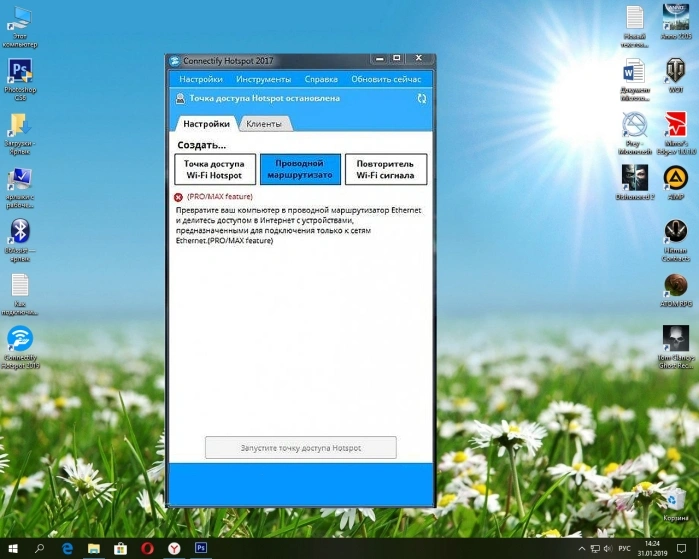The image size is (699, 559).
Task: Select the Microsoft Word document desktop icon
Action: tap(634, 80)
